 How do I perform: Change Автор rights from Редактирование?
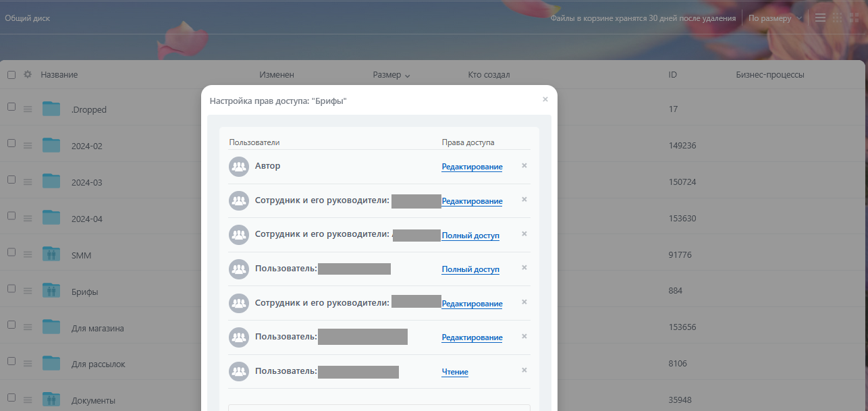tap(472, 167)
